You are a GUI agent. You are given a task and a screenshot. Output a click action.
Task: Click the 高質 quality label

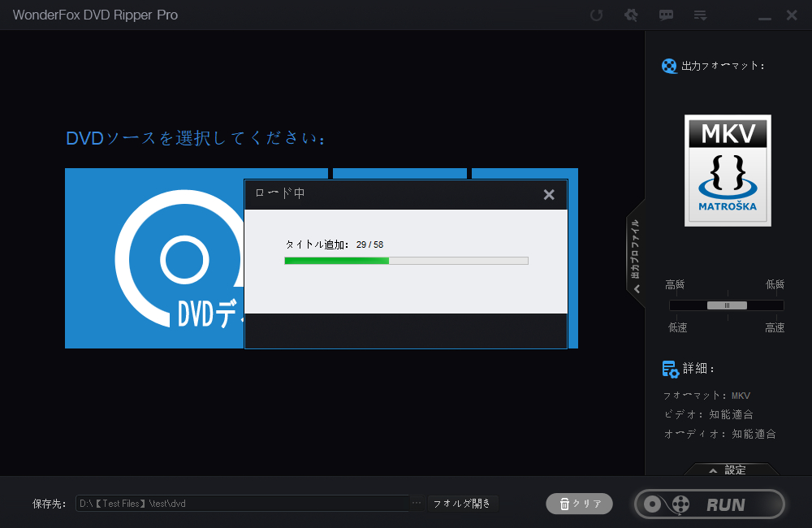click(x=675, y=284)
